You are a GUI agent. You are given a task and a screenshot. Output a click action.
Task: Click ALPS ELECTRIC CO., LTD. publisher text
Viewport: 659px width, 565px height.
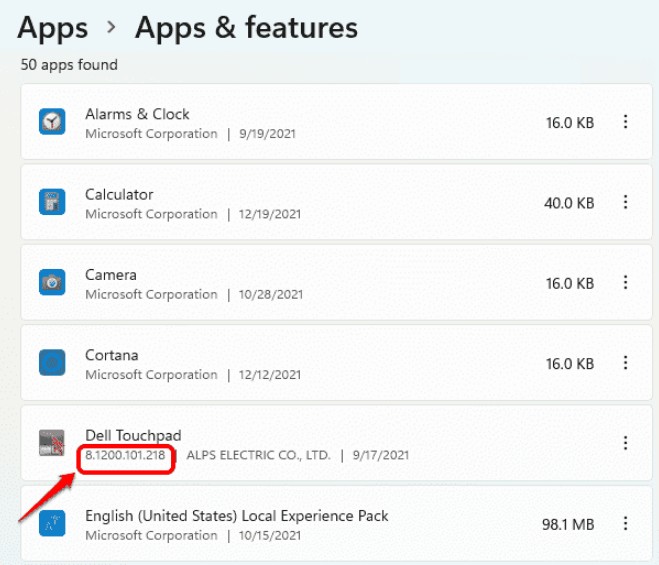[258, 455]
